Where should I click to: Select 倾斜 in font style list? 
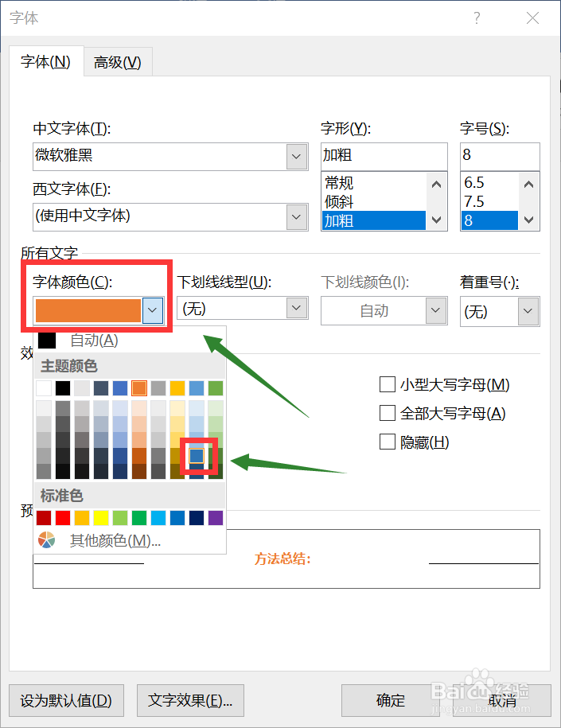click(373, 201)
